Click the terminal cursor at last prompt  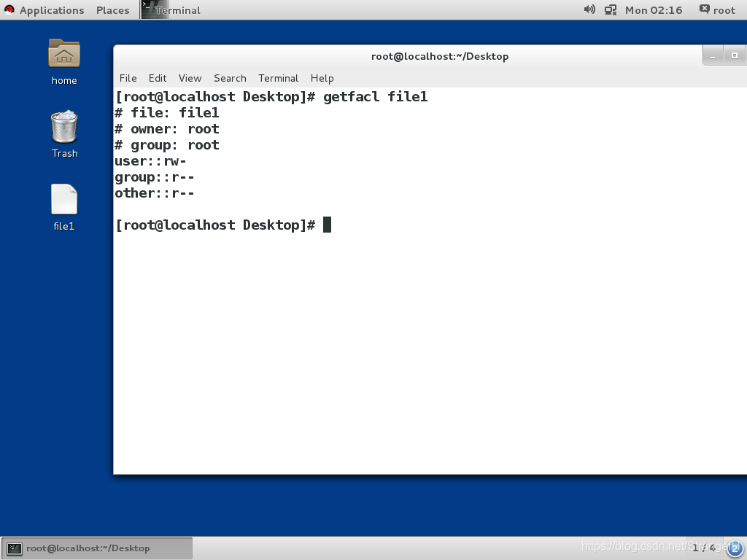327,225
